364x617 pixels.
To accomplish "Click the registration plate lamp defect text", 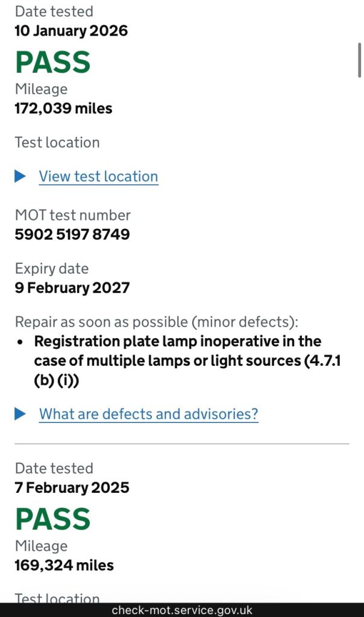I will tap(177, 361).
